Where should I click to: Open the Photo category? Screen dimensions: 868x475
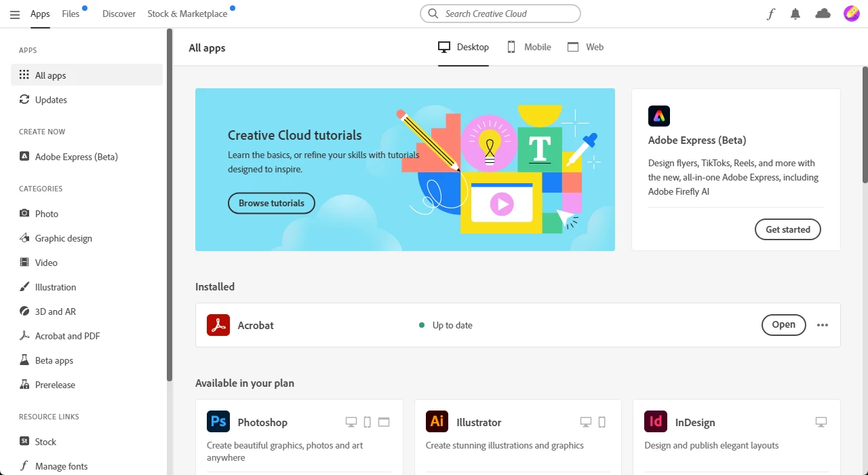[x=87, y=214]
